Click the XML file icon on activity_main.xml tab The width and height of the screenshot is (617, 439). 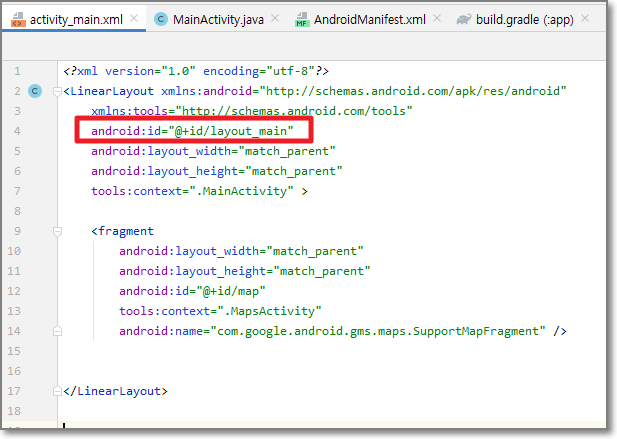coord(18,19)
